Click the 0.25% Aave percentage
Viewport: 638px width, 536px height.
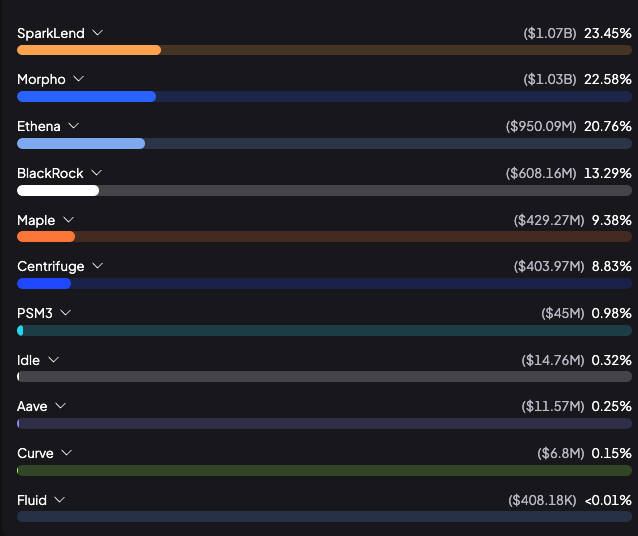(x=612, y=407)
